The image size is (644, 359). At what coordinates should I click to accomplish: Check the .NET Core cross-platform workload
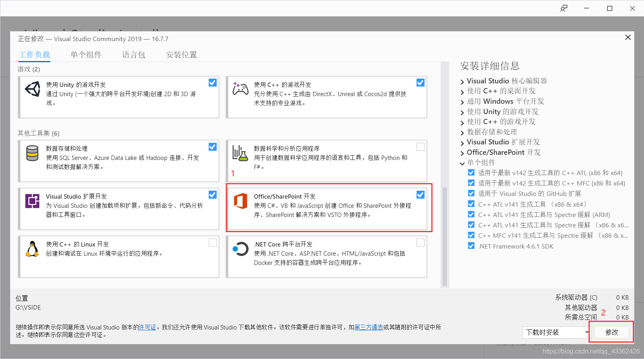421,243
